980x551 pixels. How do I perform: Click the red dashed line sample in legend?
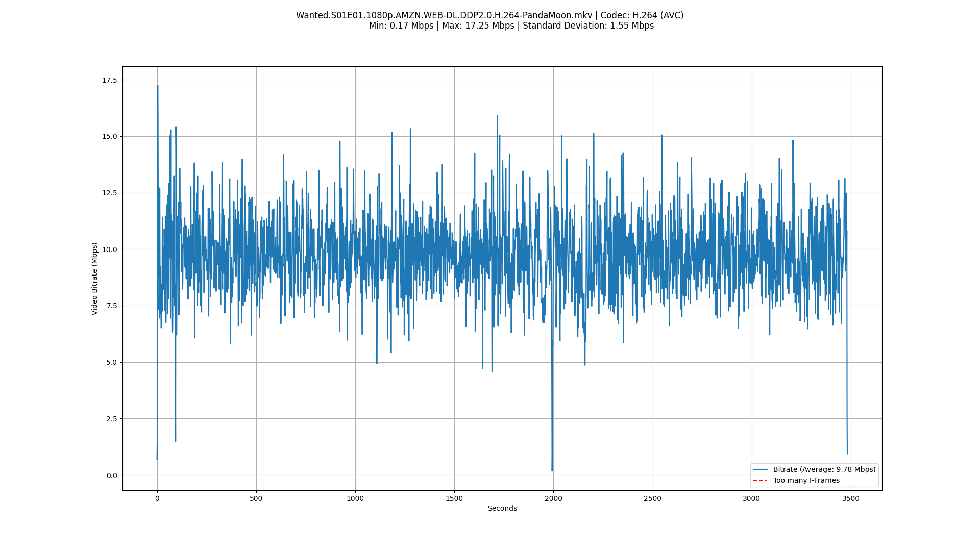pyautogui.click(x=761, y=480)
